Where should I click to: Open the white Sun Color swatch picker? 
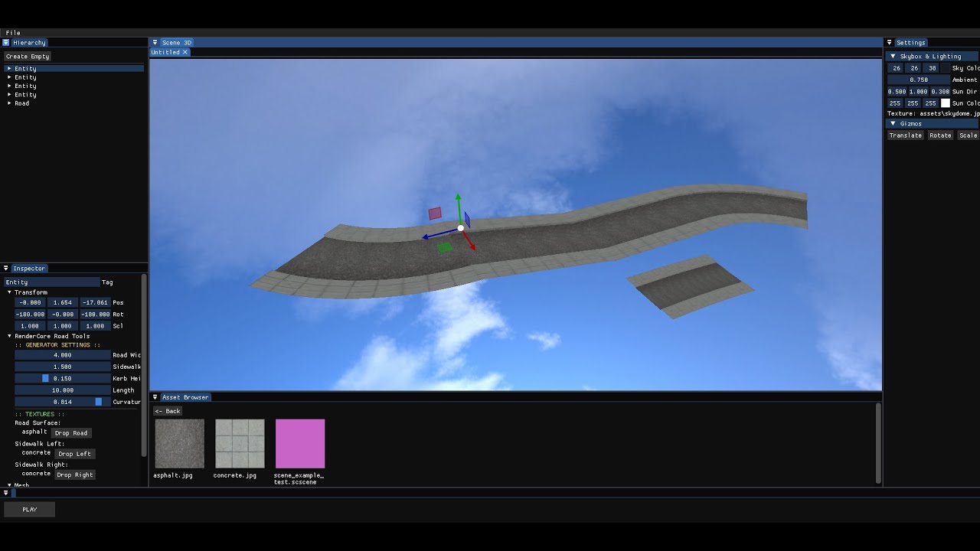point(946,103)
